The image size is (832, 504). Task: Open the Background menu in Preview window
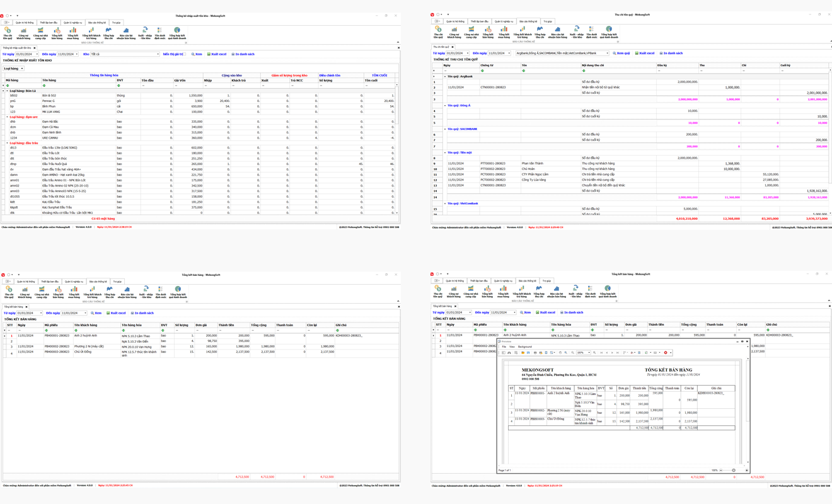coord(524,346)
